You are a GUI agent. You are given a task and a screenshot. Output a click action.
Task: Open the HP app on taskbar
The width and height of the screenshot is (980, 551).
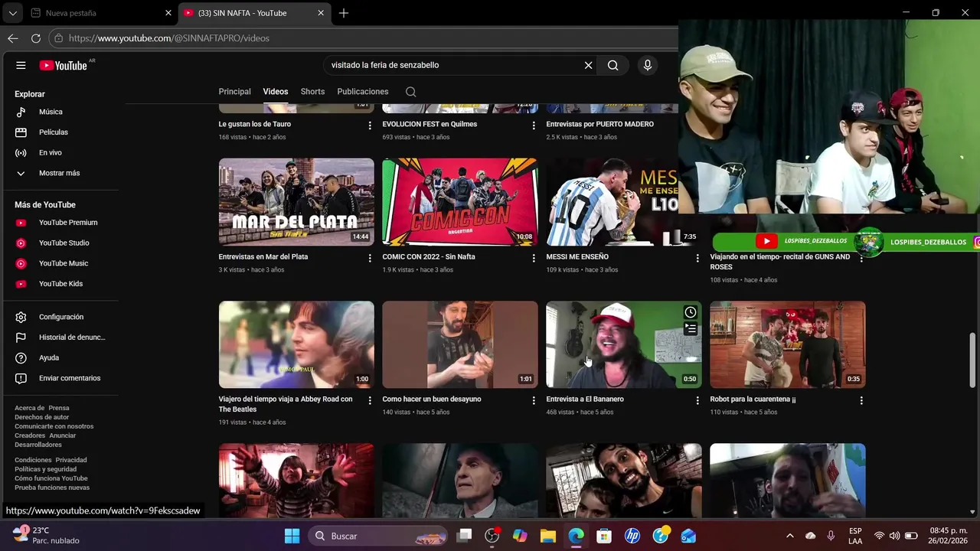[632, 536]
